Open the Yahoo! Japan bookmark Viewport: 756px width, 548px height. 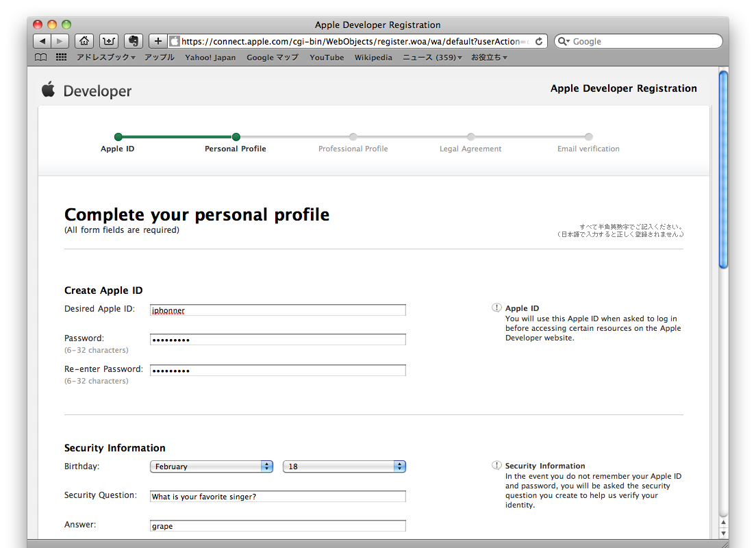210,58
